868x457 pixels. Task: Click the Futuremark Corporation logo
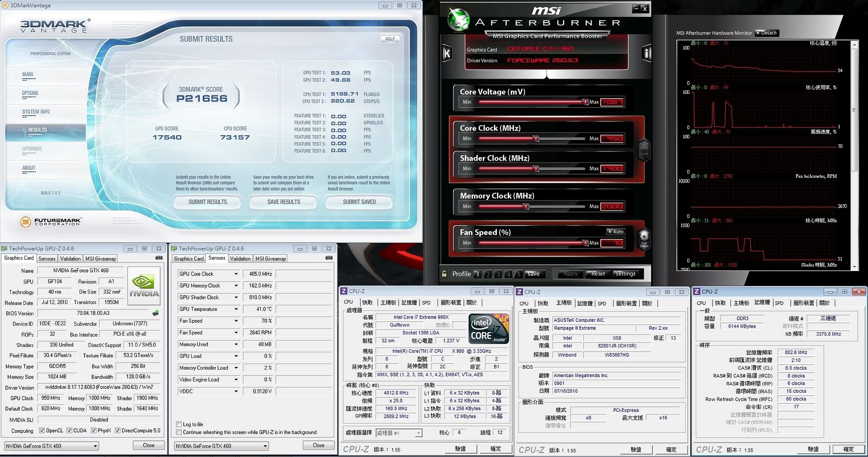coord(50,222)
